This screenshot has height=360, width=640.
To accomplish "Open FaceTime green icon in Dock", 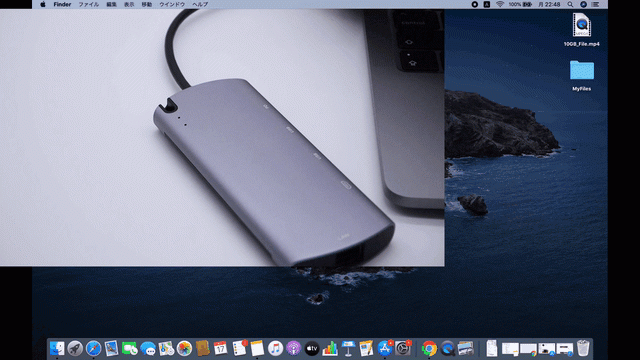I will (130, 349).
